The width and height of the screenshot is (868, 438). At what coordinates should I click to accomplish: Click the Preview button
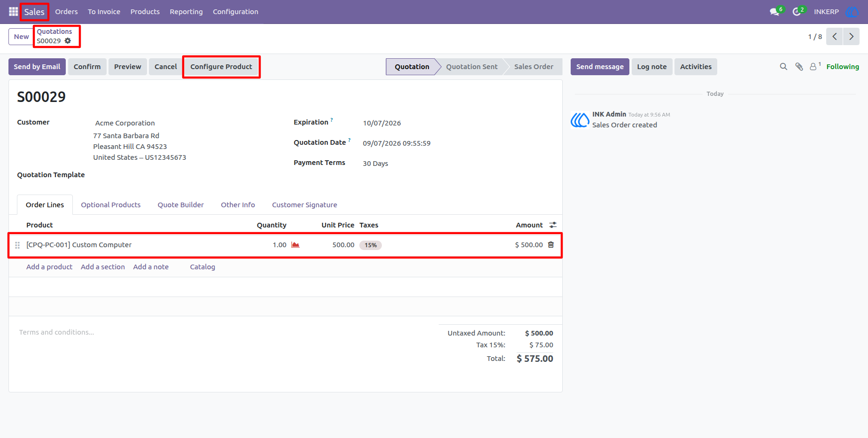127,67
